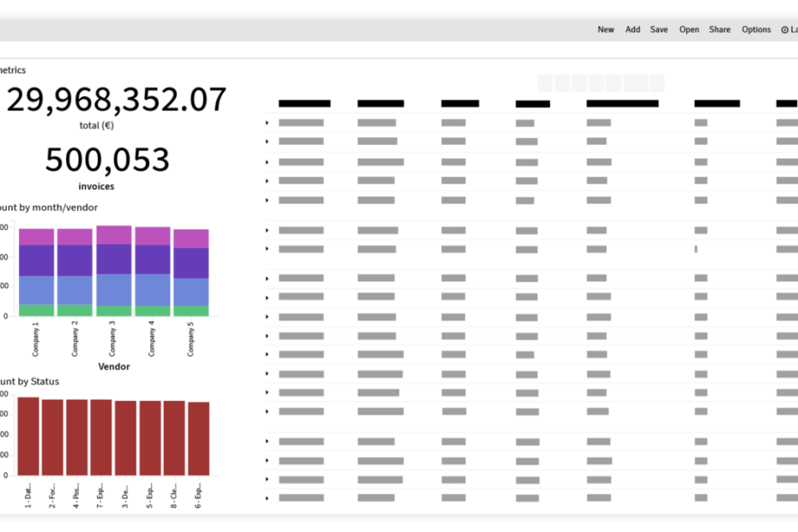The height and width of the screenshot is (532, 798).
Task: Click the 29,968,352.07 total metric
Action: coord(117,100)
